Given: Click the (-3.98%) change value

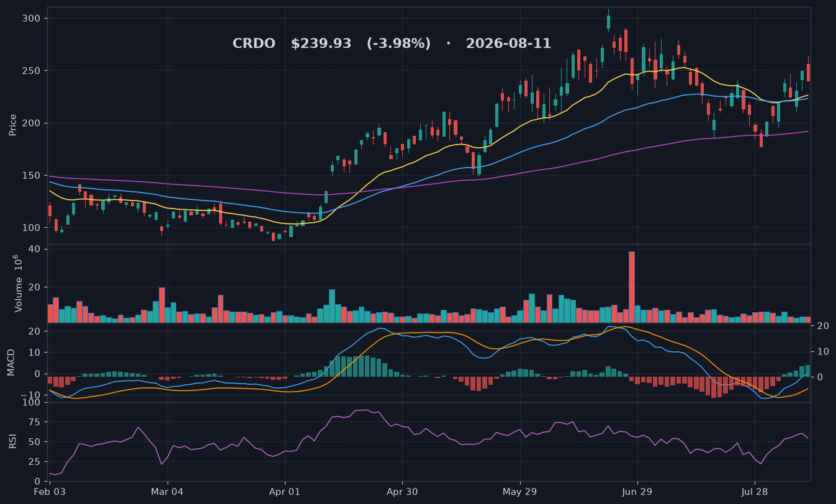Looking at the screenshot, I should tap(398, 44).
